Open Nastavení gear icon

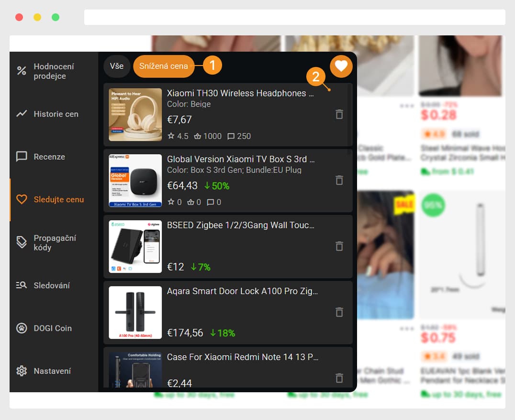point(22,371)
